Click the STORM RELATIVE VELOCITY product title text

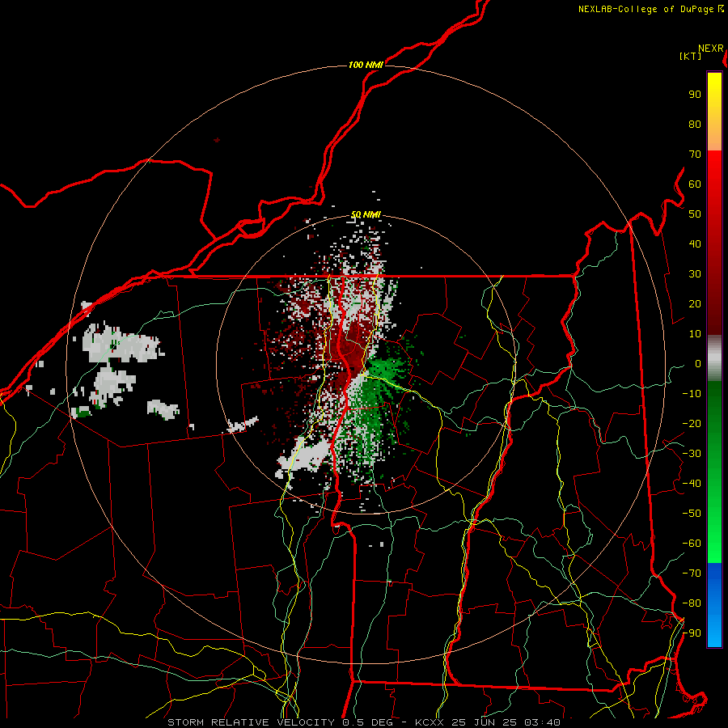coord(251,722)
